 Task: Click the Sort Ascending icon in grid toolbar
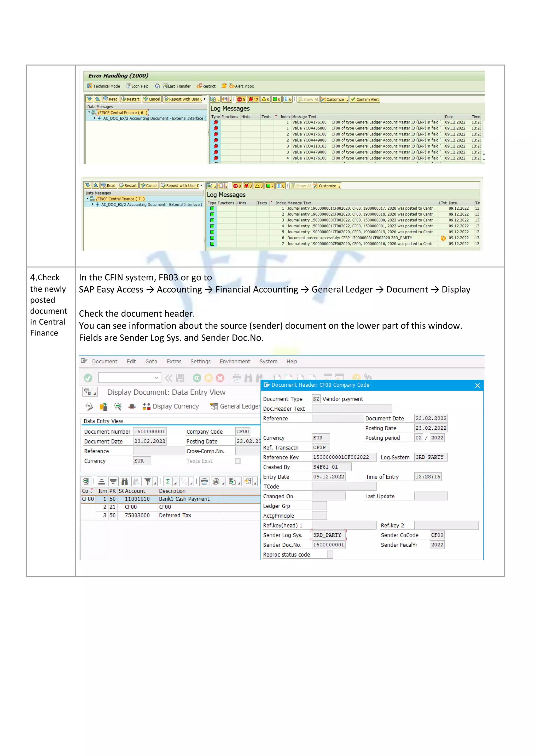click(x=101, y=482)
